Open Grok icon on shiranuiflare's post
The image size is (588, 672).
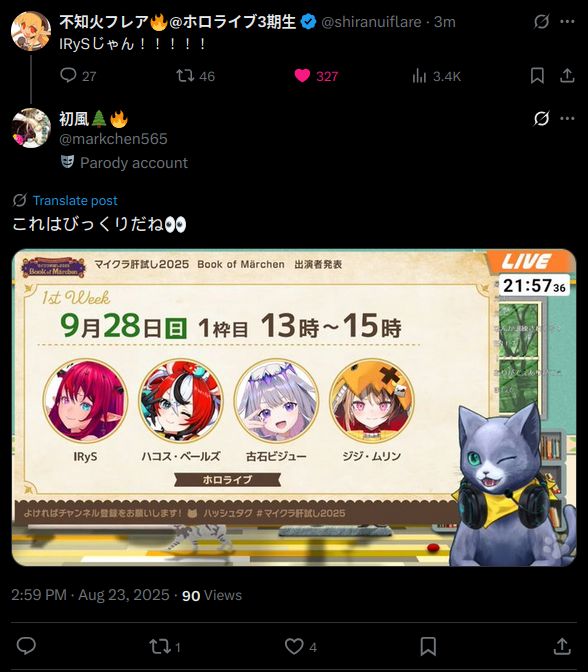541,21
